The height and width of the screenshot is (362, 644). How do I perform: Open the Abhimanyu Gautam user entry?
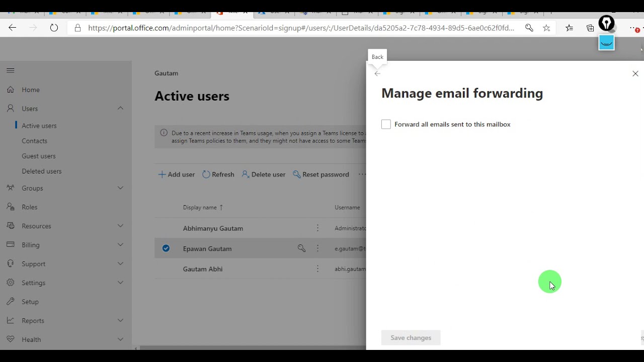click(x=213, y=228)
